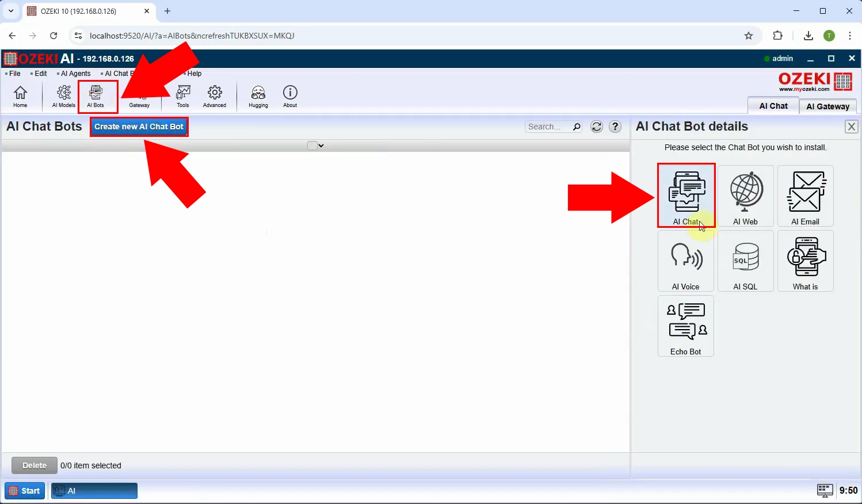This screenshot has width=862, height=504.
Task: Open the Help menu
Action: pyautogui.click(x=194, y=74)
